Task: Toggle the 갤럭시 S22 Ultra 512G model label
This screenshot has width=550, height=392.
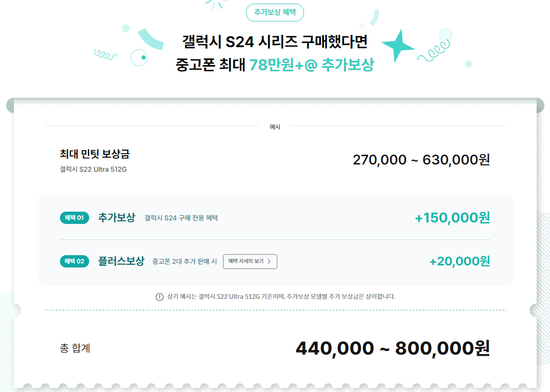Action: point(93,168)
